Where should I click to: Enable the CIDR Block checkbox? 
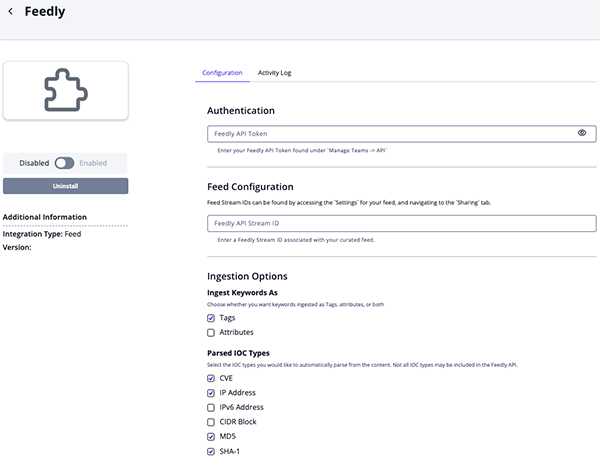click(211, 422)
